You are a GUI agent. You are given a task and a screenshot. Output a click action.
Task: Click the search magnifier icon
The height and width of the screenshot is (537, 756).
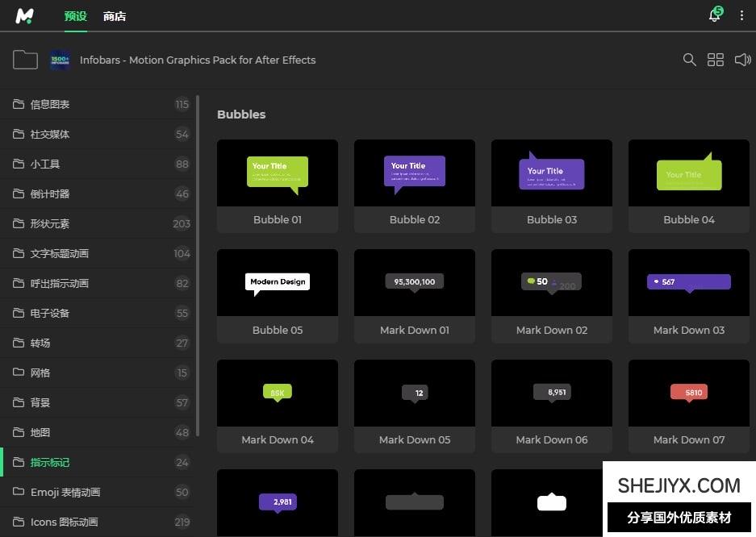pos(689,60)
